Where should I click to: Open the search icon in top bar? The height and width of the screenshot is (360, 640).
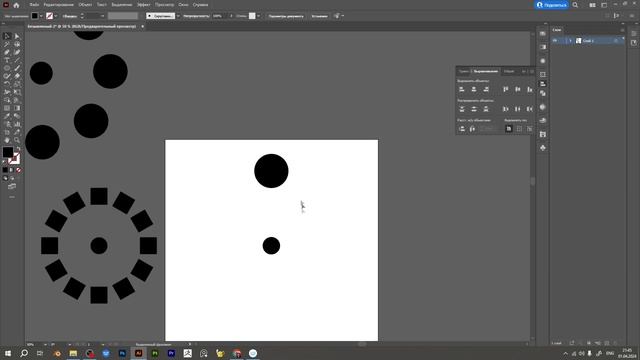[575, 5]
